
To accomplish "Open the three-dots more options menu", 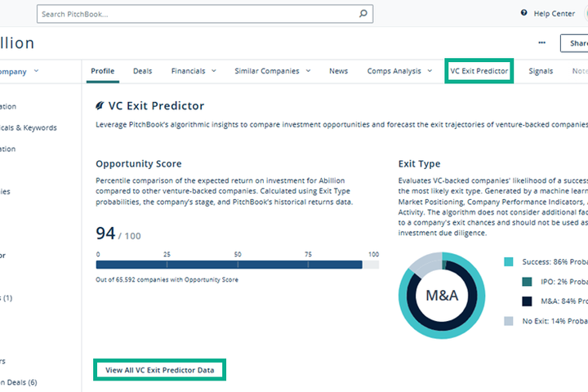I will click(542, 42).
